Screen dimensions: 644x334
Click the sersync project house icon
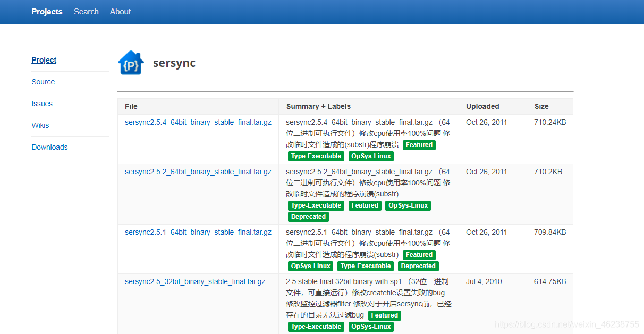(131, 63)
